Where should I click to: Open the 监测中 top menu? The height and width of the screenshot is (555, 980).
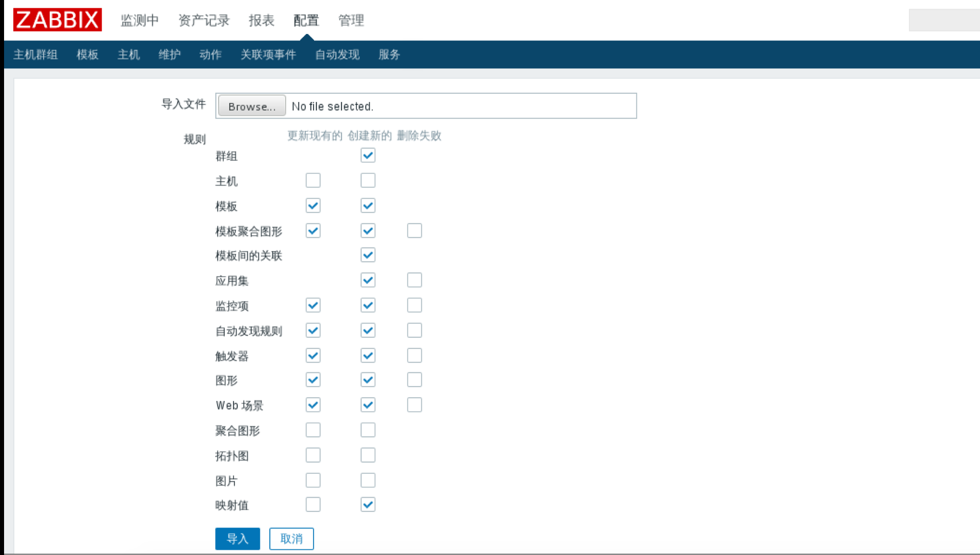point(139,20)
